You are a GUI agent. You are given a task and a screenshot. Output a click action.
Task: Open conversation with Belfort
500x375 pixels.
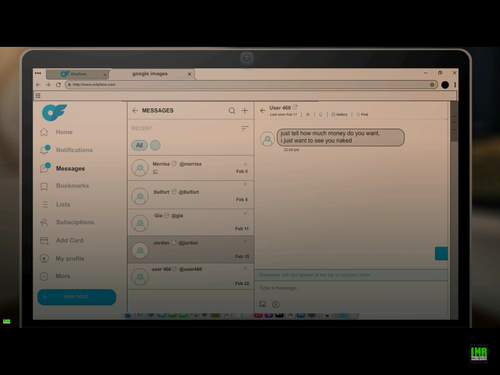(x=190, y=195)
